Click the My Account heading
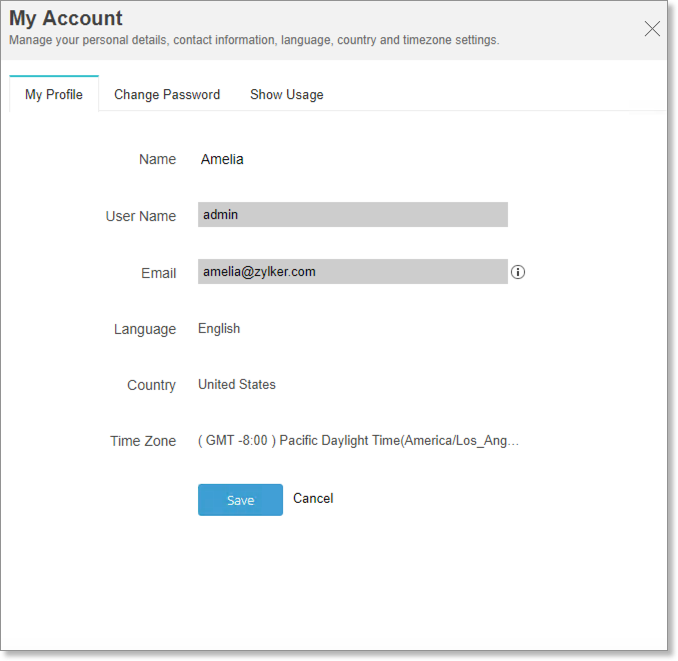This screenshot has height=661, width=678. coord(66,18)
